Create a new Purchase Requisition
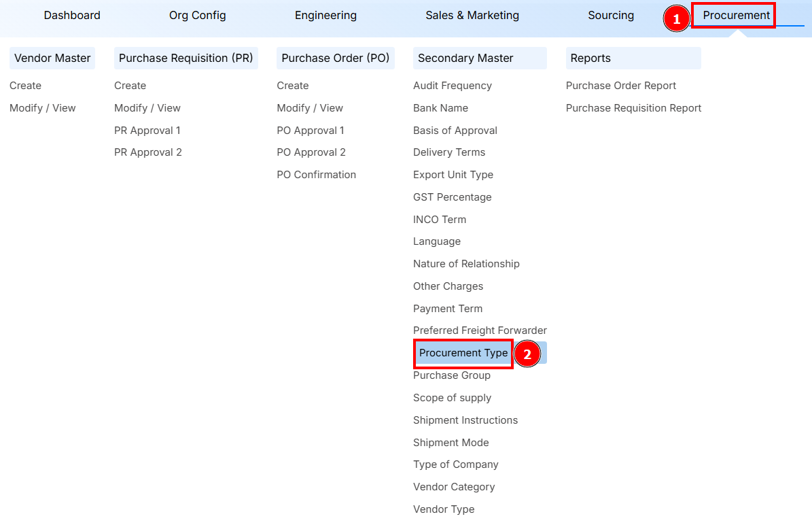812x525 pixels. (x=130, y=85)
